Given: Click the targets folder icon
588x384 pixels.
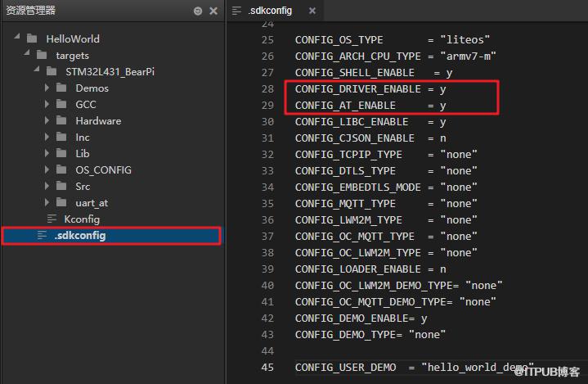Looking at the screenshot, I should pyautogui.click(x=42, y=55).
